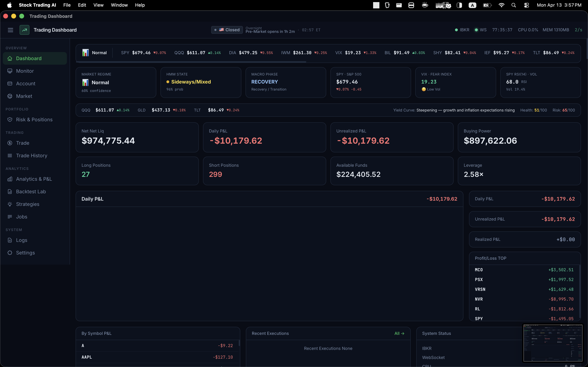Open Trade History from the sidebar
Image resolution: width=588 pixels, height=367 pixels.
click(x=32, y=156)
